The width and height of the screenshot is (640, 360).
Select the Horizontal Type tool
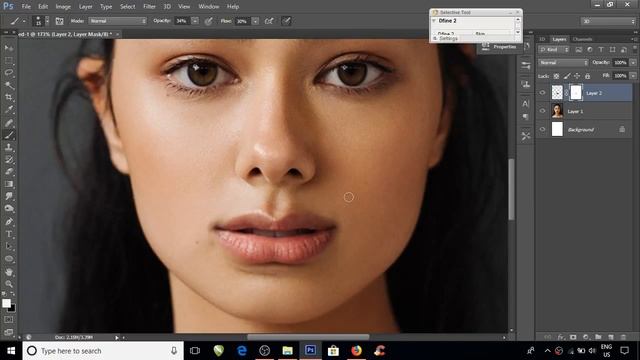pyautogui.click(x=9, y=234)
